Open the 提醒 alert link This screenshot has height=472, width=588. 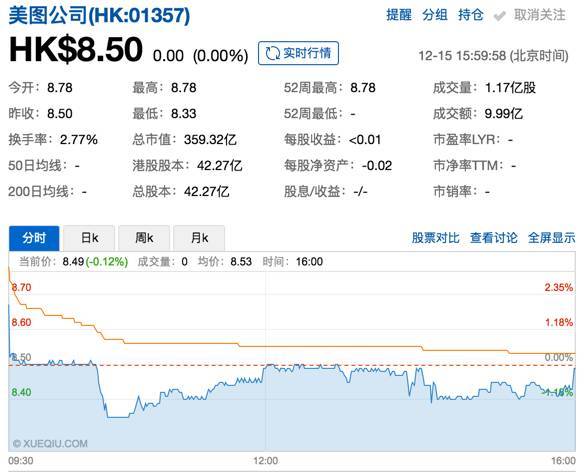click(x=399, y=15)
